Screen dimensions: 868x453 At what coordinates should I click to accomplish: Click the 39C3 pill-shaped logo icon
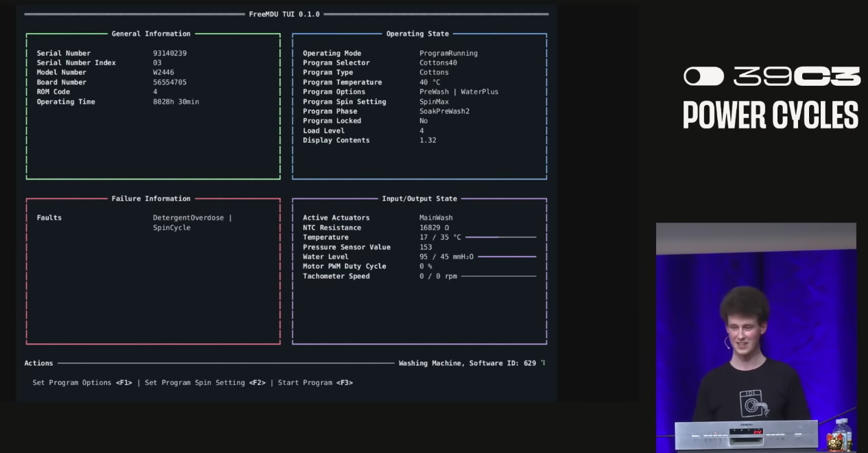(x=703, y=76)
